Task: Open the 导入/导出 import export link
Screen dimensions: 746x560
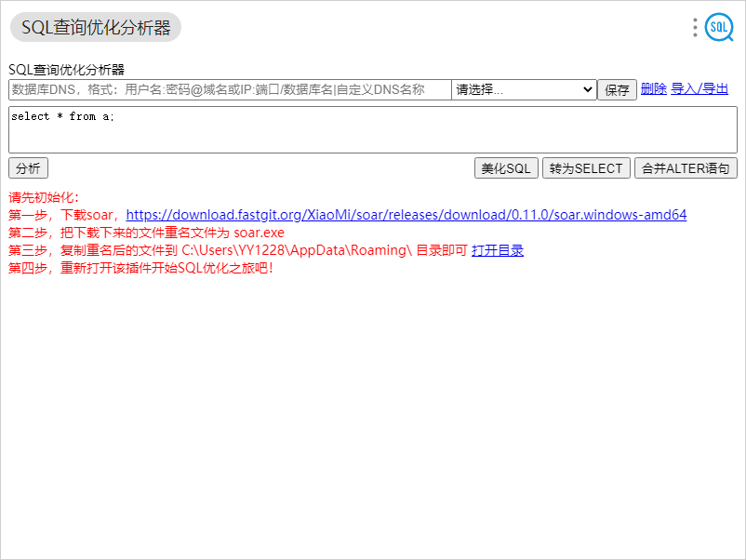Action: tap(699, 89)
